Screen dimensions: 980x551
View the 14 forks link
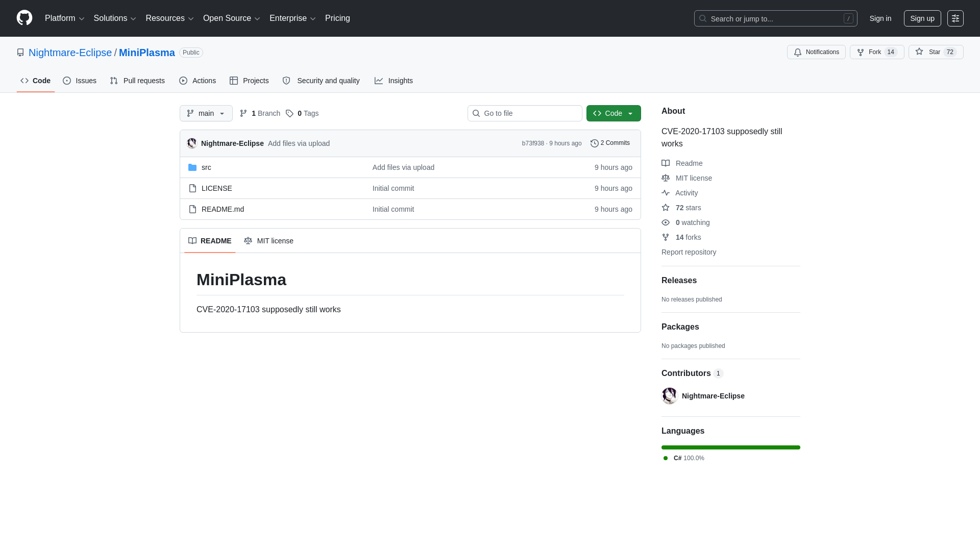click(681, 237)
